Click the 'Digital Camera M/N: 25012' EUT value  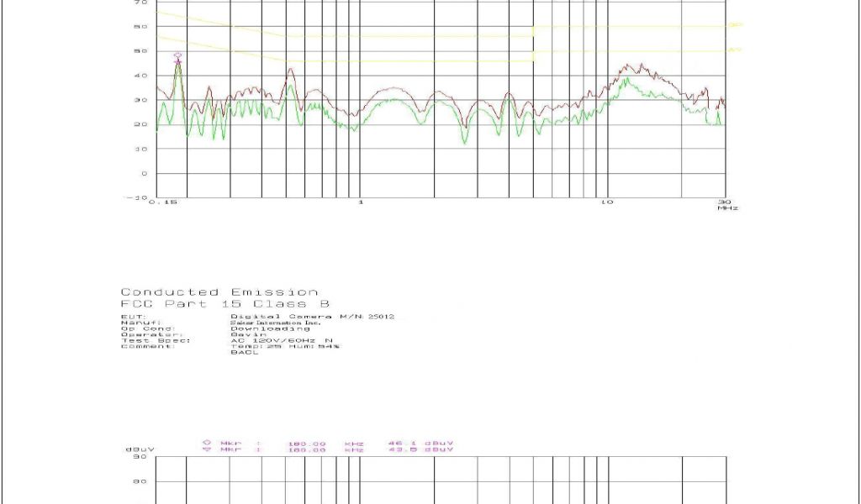click(312, 317)
